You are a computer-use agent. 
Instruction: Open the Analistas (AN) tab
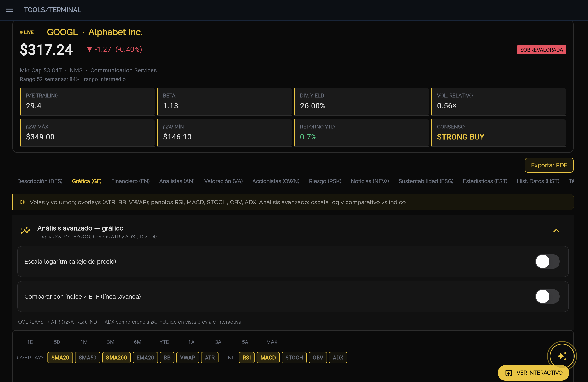(x=177, y=181)
